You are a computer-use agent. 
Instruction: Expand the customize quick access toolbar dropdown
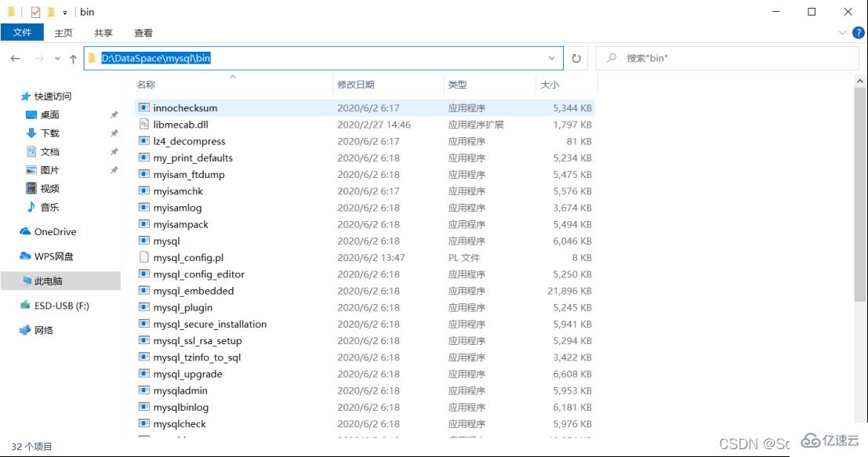click(x=64, y=11)
